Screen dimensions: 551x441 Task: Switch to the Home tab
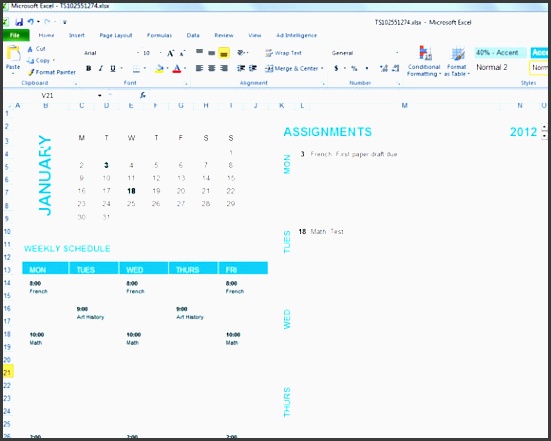point(46,35)
